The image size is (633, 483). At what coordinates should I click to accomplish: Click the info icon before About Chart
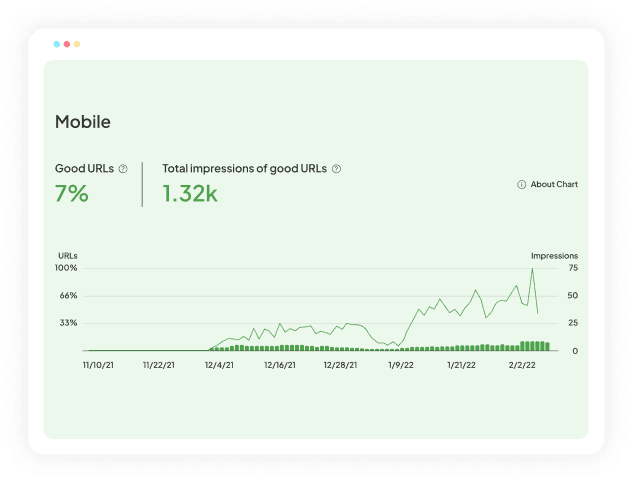click(x=522, y=185)
